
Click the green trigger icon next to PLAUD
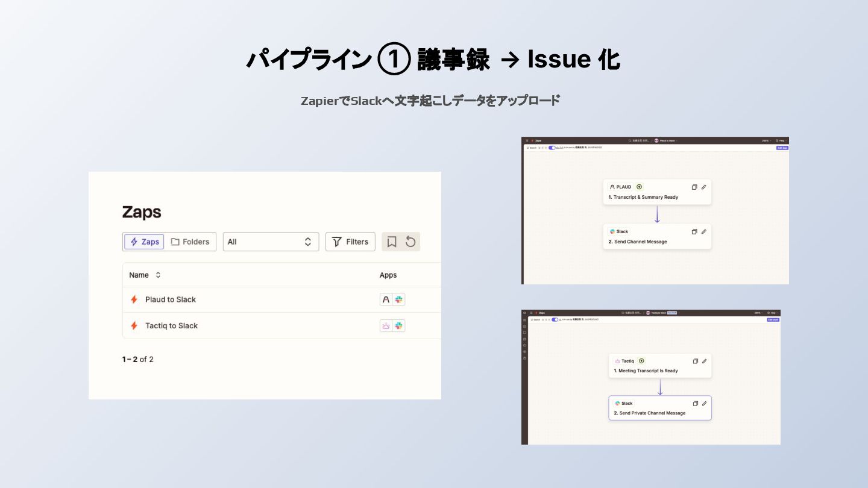pos(640,187)
